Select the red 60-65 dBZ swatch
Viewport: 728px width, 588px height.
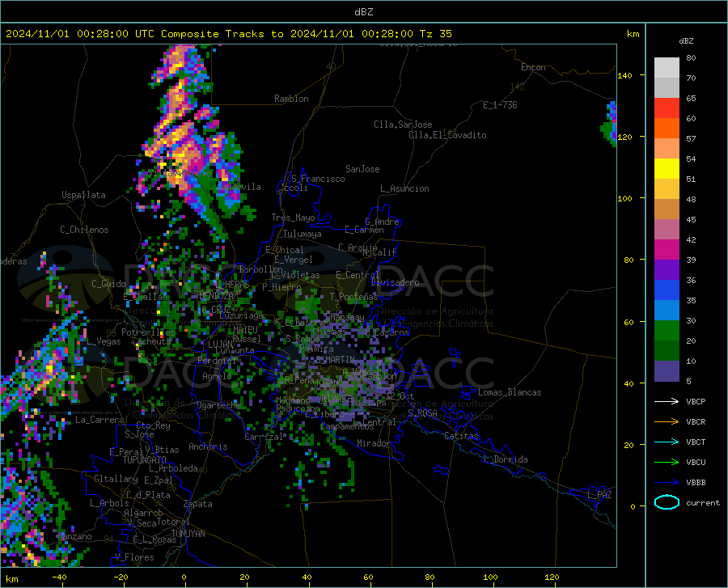tap(667, 108)
